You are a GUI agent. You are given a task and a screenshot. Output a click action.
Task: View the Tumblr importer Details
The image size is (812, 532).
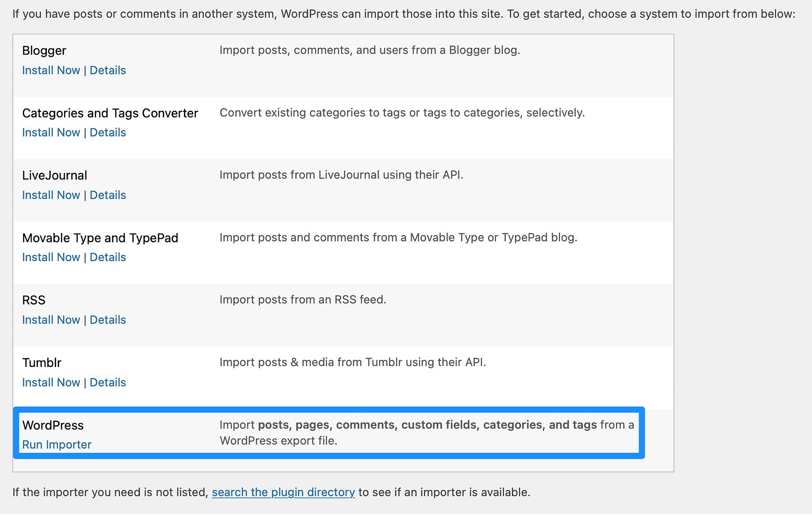click(x=107, y=382)
